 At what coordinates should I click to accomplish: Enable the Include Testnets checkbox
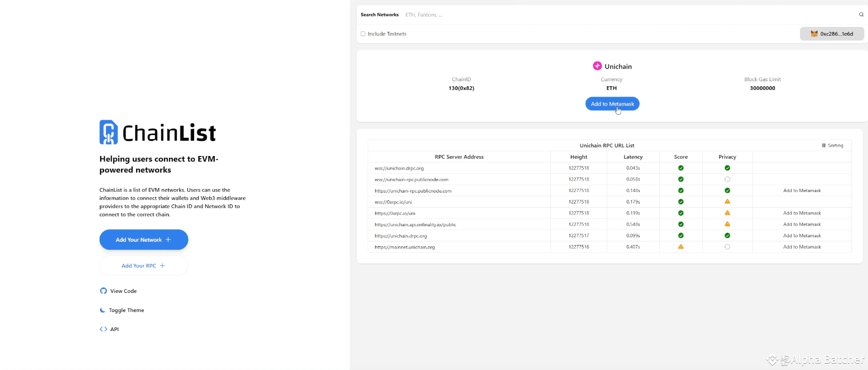click(363, 34)
